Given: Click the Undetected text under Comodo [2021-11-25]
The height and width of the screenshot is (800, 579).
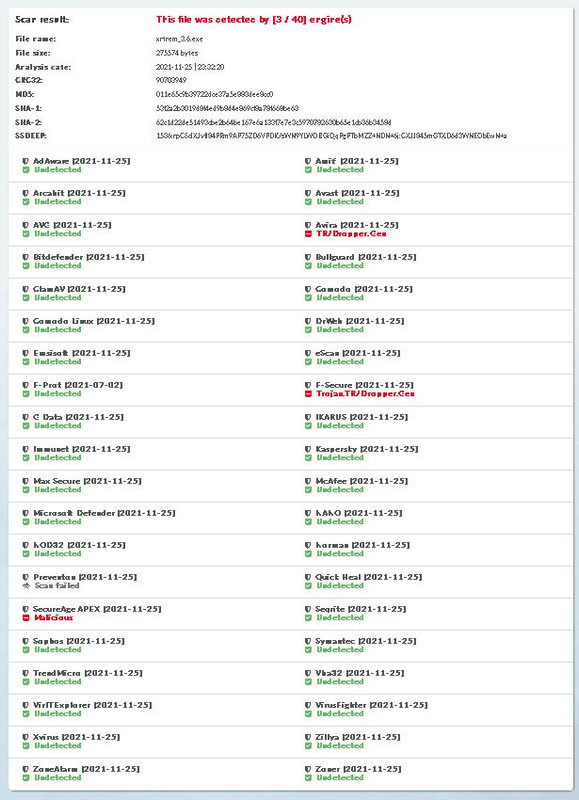Looking at the screenshot, I should coord(340,298).
